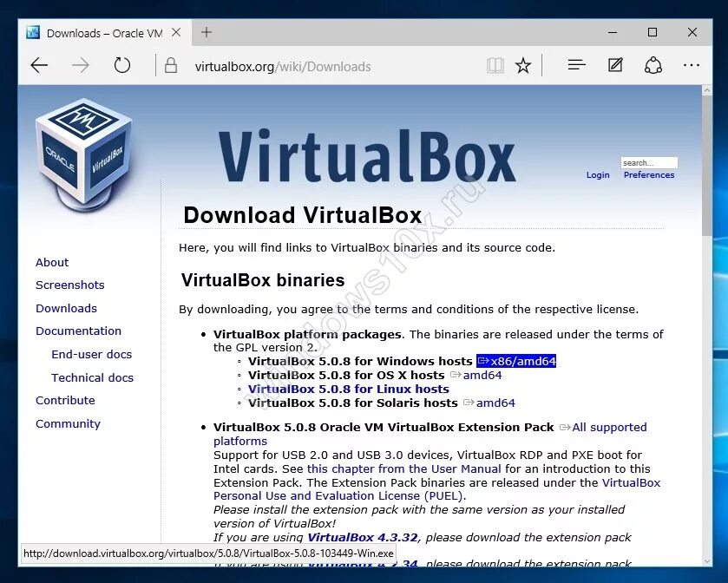Image resolution: width=728 pixels, height=583 pixels.
Task: Reload the page with the refresh icon
Action: 122,65
